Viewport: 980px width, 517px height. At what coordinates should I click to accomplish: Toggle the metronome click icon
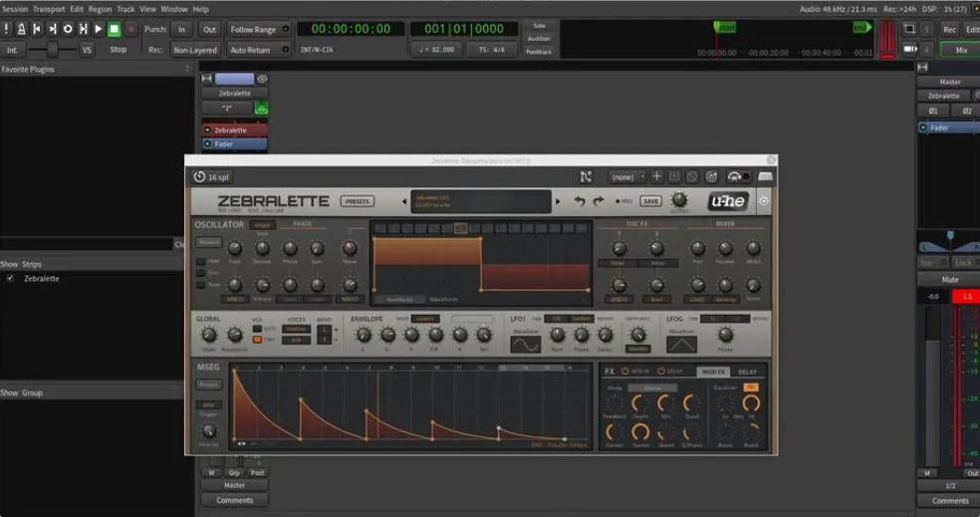[x=21, y=29]
